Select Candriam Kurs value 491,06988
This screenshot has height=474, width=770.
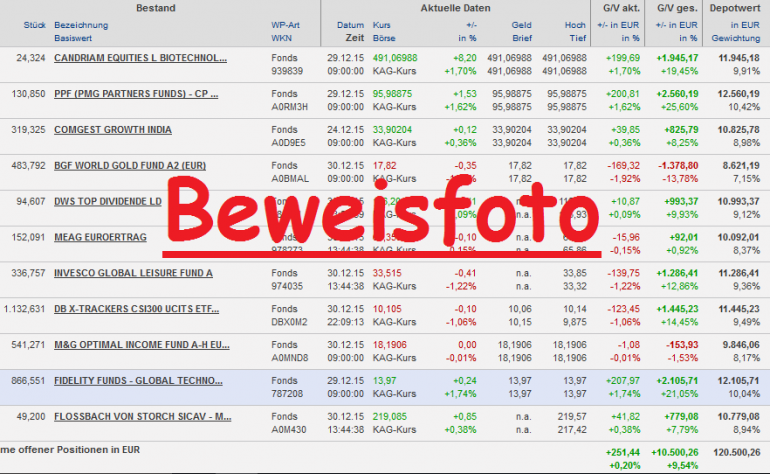coord(395,58)
